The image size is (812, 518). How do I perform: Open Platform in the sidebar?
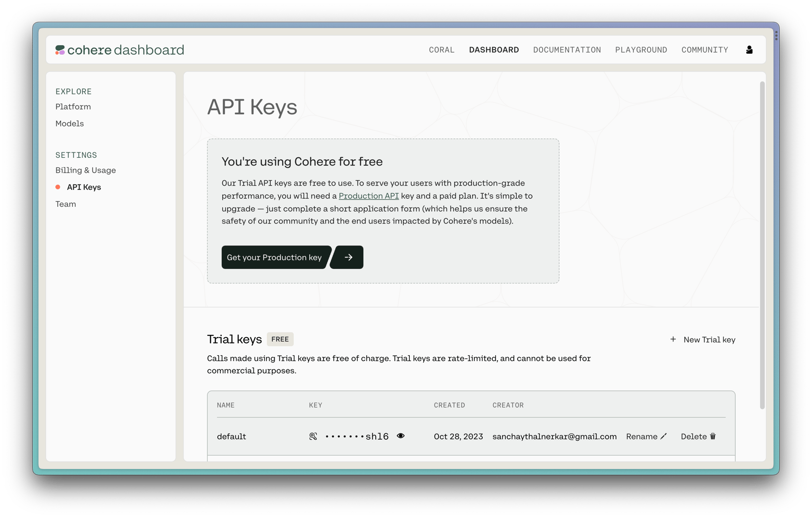click(x=73, y=106)
